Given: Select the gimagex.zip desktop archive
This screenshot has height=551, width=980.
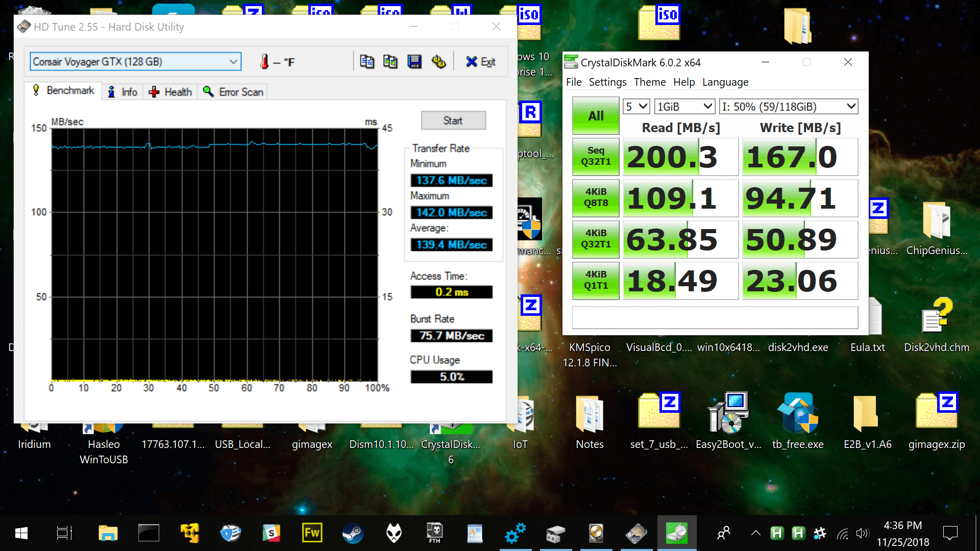Looking at the screenshot, I should [x=937, y=422].
